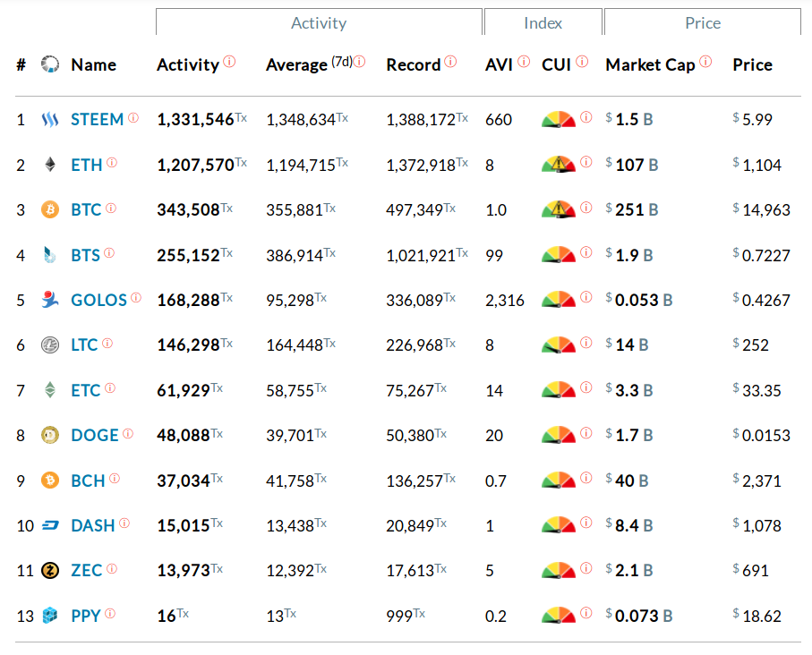Click the LTC Litecoin logo icon
This screenshot has height=655, width=812.
(x=50, y=345)
